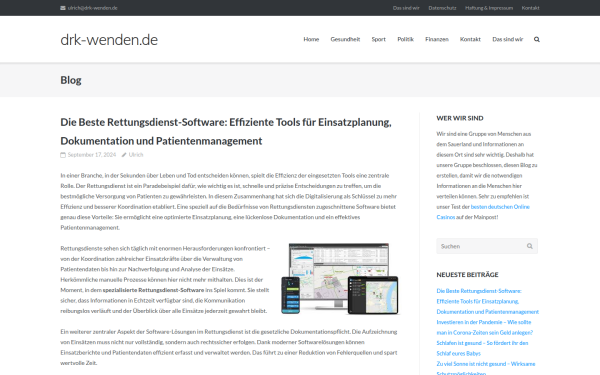Open 'Schlafen ist gesund' post link
Image resolution: width=600 pixels, height=375 pixels.
pos(482,348)
